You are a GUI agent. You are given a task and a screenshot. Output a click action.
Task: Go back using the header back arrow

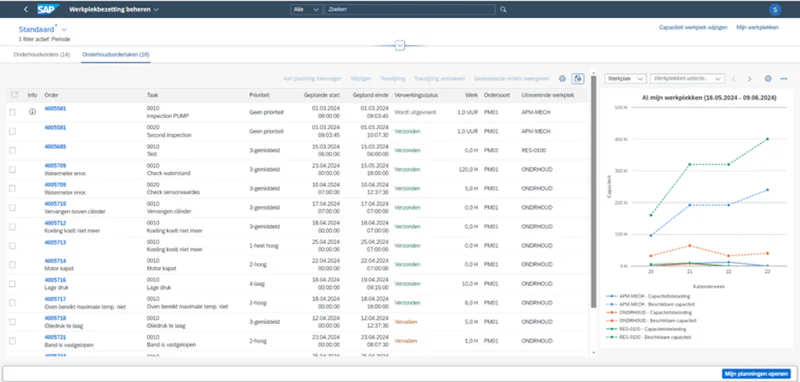(26, 9)
